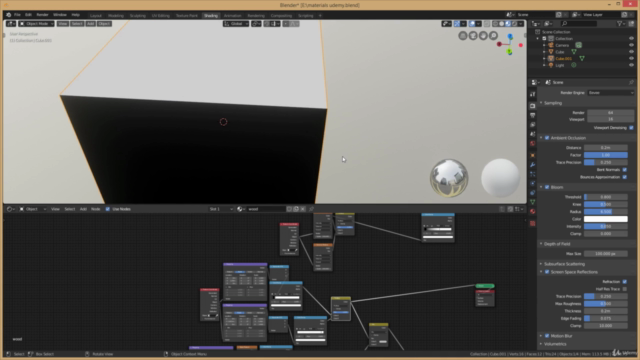Select Cube.001 in the outliner
The height and width of the screenshot is (360, 640).
click(x=564, y=58)
